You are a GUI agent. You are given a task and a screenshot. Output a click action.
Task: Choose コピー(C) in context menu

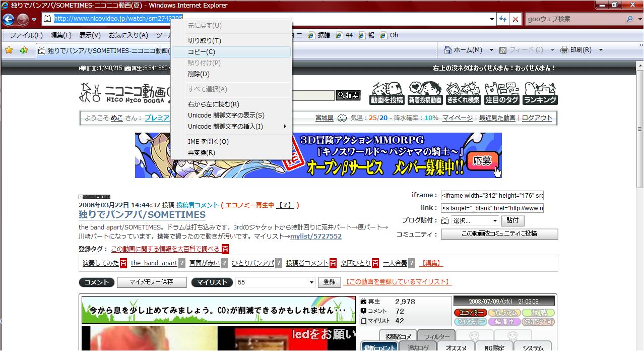tap(231, 52)
